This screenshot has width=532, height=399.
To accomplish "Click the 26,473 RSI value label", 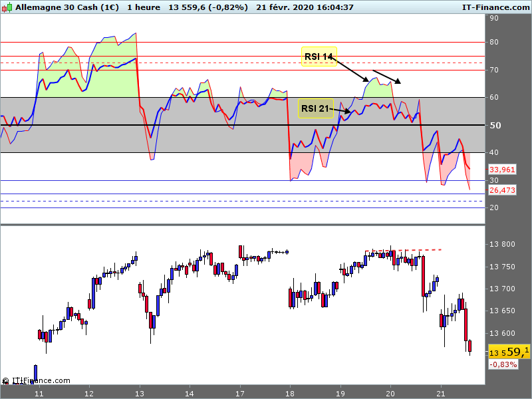I will coord(503,190).
